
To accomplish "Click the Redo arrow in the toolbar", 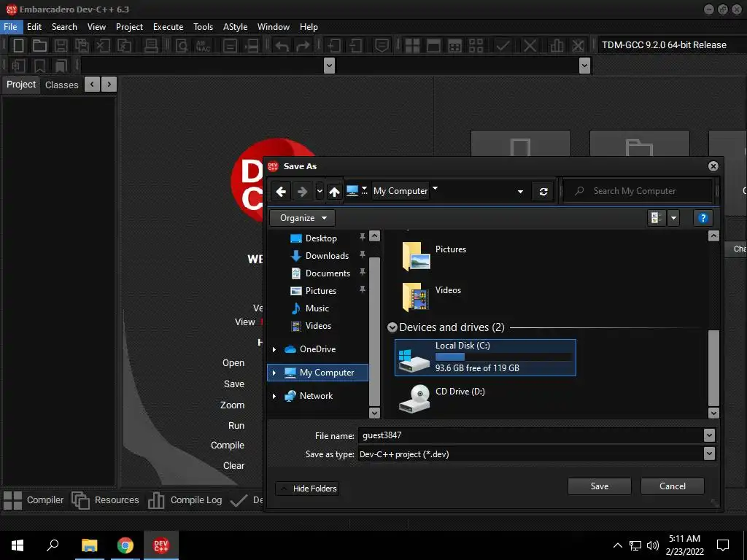I will pos(303,46).
